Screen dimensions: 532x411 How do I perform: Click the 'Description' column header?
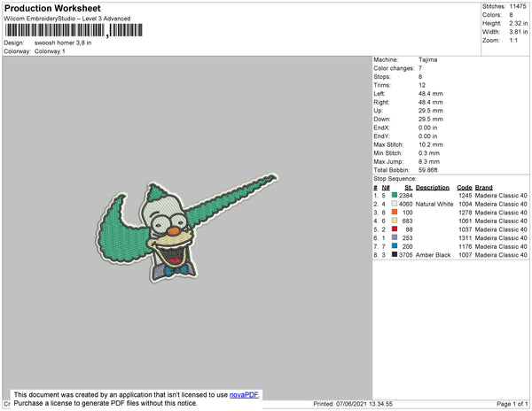[433, 188]
